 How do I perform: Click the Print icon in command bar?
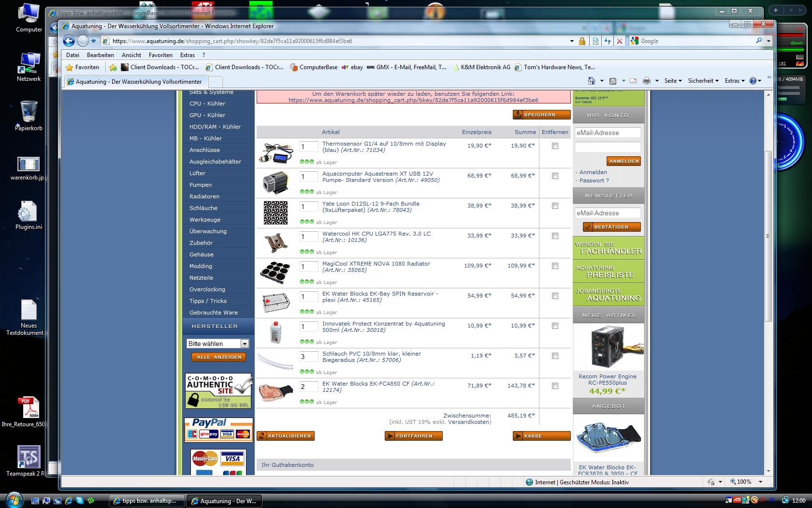click(647, 81)
